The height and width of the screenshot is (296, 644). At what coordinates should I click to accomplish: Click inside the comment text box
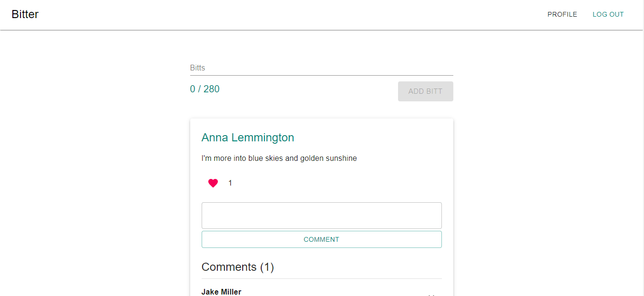(x=321, y=216)
